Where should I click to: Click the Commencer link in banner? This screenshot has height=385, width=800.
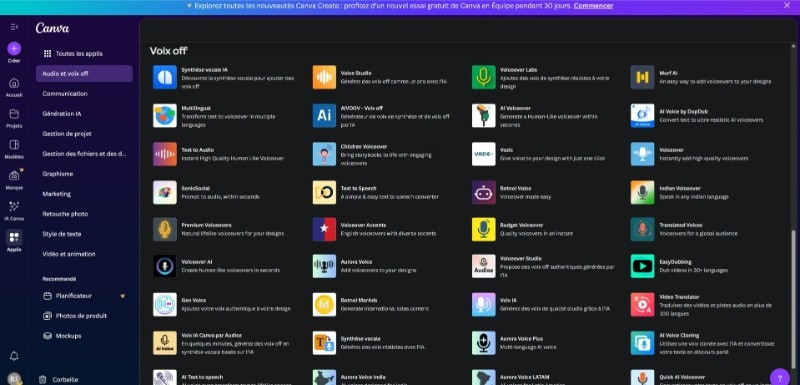(593, 6)
